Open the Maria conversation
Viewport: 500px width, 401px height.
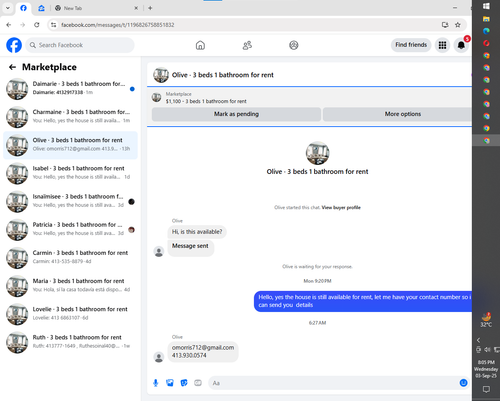[70, 286]
